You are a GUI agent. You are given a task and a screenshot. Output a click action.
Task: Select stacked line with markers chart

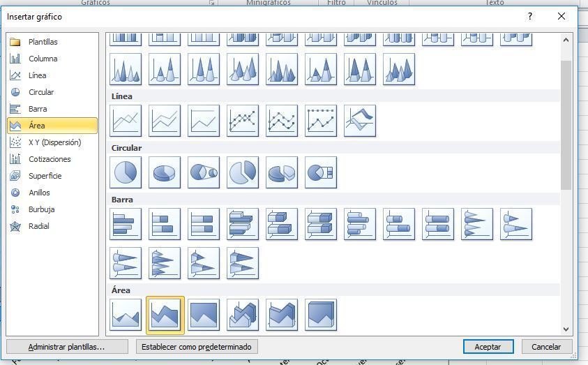click(x=282, y=121)
